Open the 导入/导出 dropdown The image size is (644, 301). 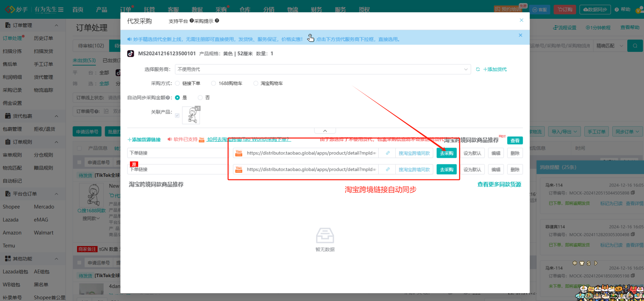click(564, 132)
